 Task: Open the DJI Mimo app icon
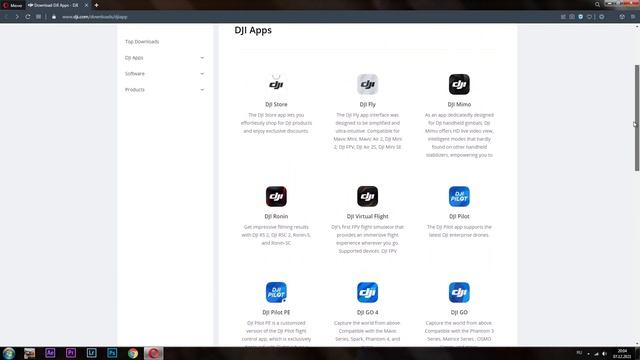pos(459,84)
